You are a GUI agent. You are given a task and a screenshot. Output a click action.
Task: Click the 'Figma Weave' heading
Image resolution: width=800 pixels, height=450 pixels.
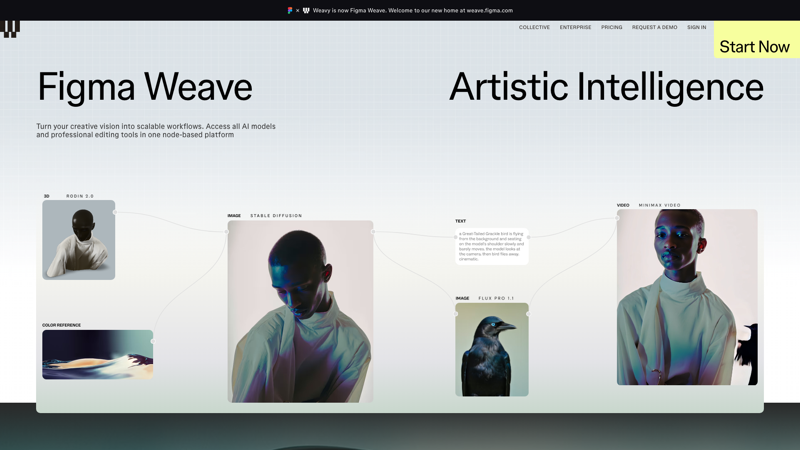(x=145, y=87)
